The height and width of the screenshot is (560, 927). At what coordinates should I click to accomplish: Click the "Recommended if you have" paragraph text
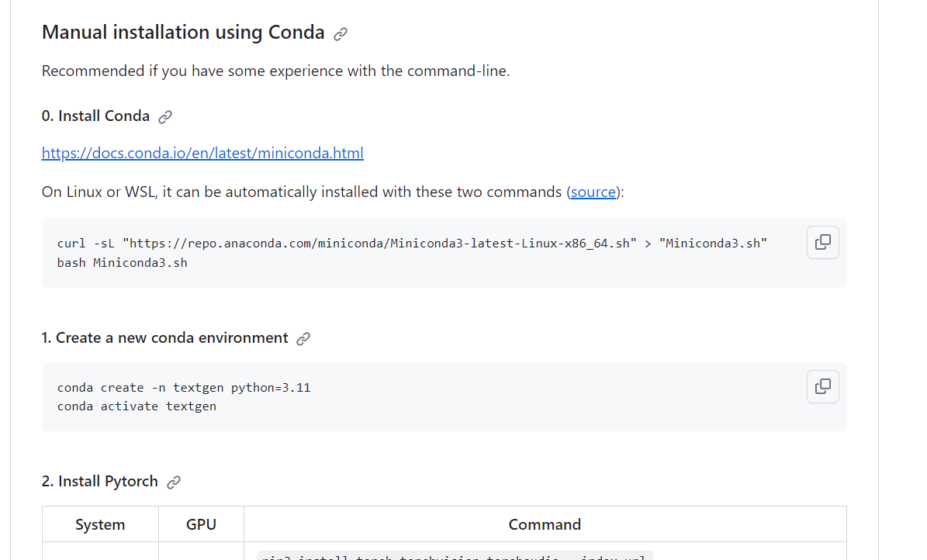coord(275,71)
